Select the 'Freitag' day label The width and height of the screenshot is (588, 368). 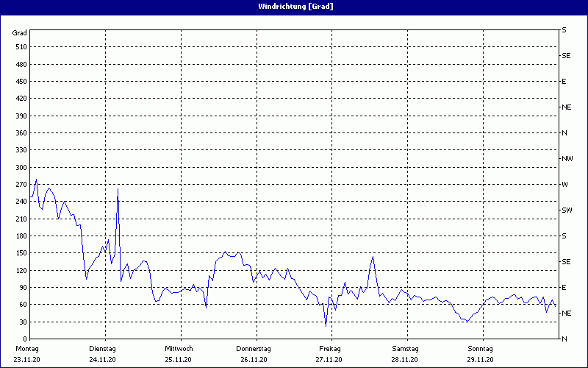(x=330, y=348)
